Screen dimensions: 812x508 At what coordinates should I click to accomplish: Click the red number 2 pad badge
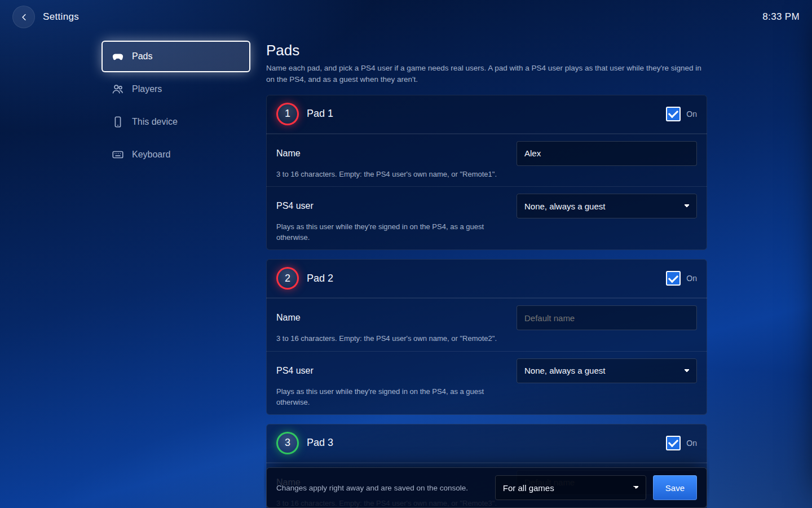point(288,278)
